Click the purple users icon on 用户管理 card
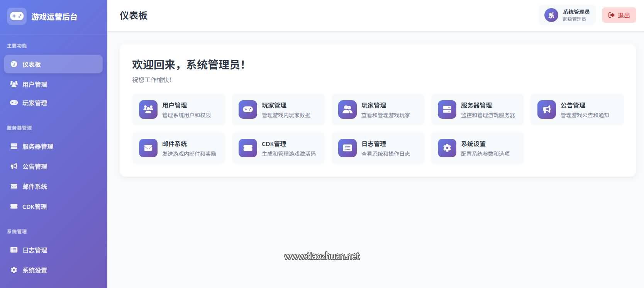This screenshot has height=288, width=644. click(148, 109)
